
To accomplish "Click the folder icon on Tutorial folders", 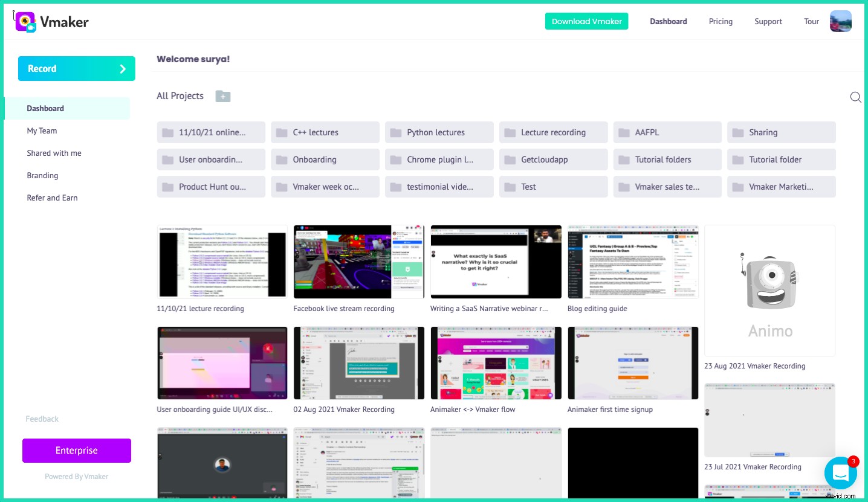I will pyautogui.click(x=624, y=159).
